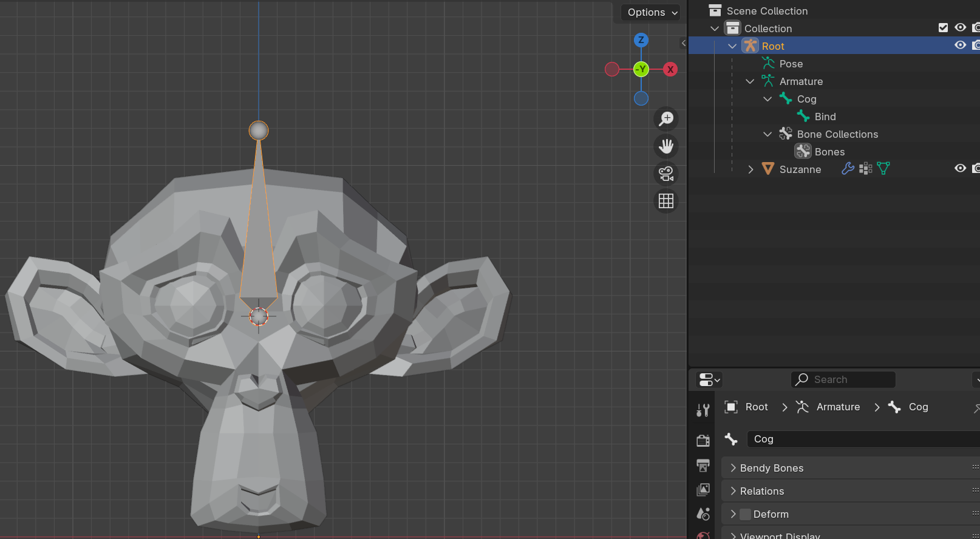Open the View Layer properties tab
The width and height of the screenshot is (980, 539).
pos(703,489)
